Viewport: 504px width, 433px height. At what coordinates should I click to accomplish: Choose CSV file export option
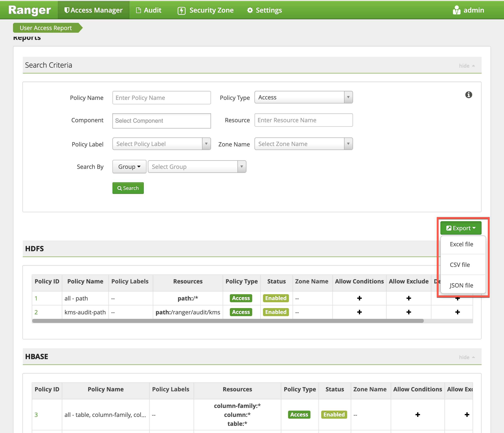pyautogui.click(x=459, y=265)
